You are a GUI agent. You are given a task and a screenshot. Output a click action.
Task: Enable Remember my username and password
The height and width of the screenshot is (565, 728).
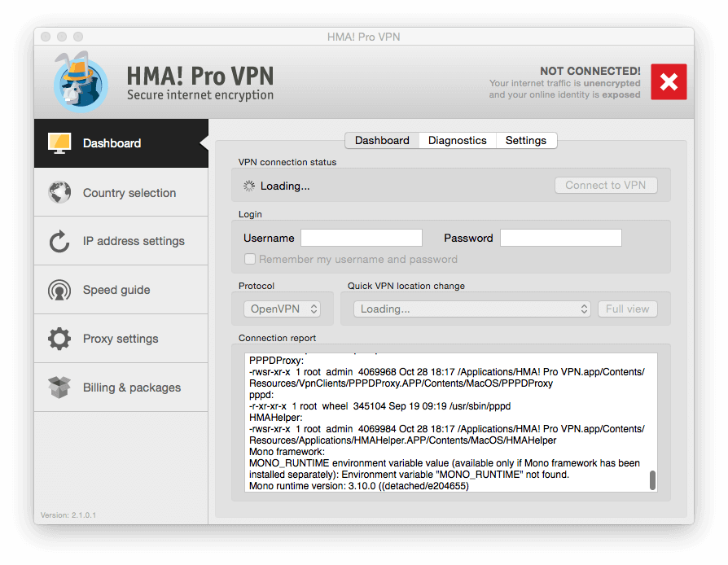click(x=250, y=259)
